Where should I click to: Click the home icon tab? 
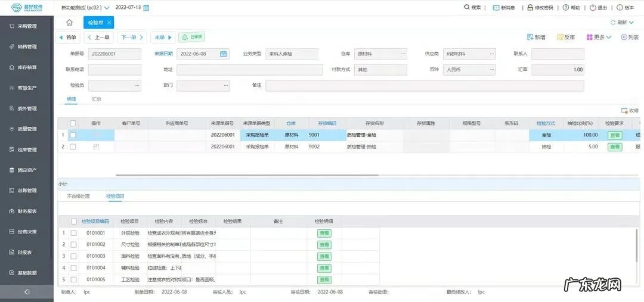tap(69, 23)
